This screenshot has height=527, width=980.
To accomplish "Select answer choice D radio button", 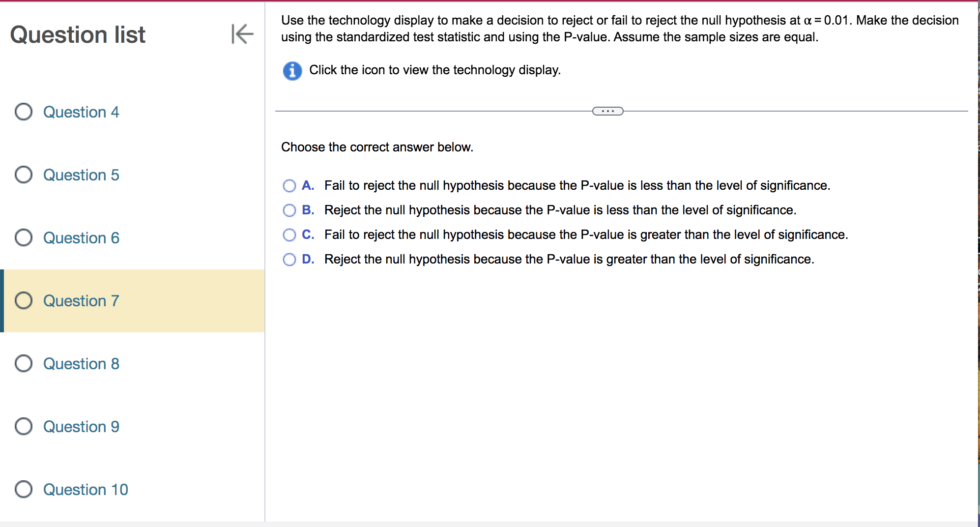I will (x=289, y=259).
